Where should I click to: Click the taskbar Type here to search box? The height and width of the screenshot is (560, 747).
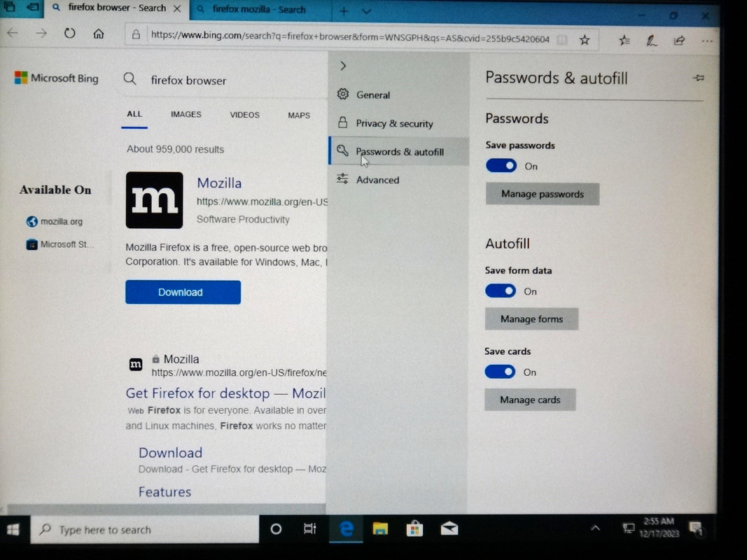146,529
